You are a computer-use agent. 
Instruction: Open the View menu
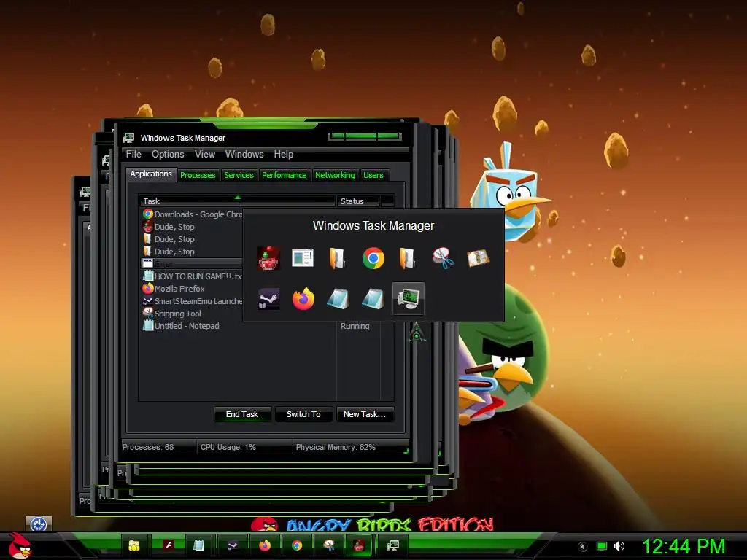(x=205, y=155)
